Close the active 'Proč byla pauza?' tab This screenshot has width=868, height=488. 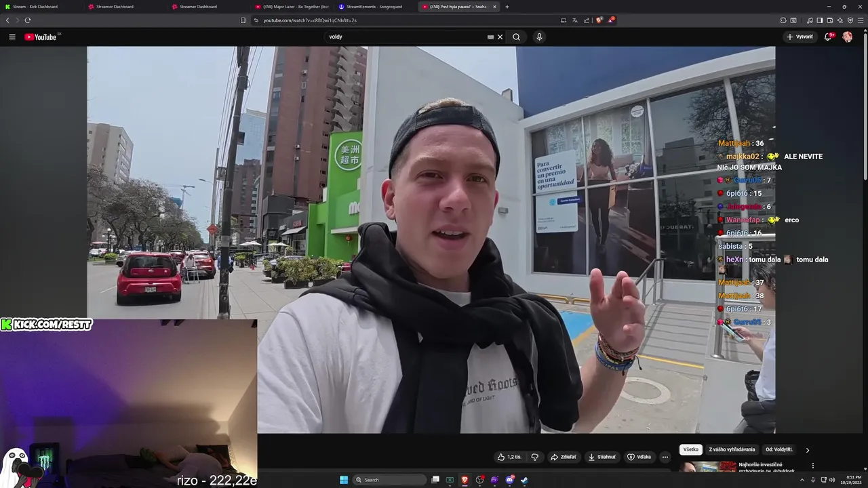(494, 7)
